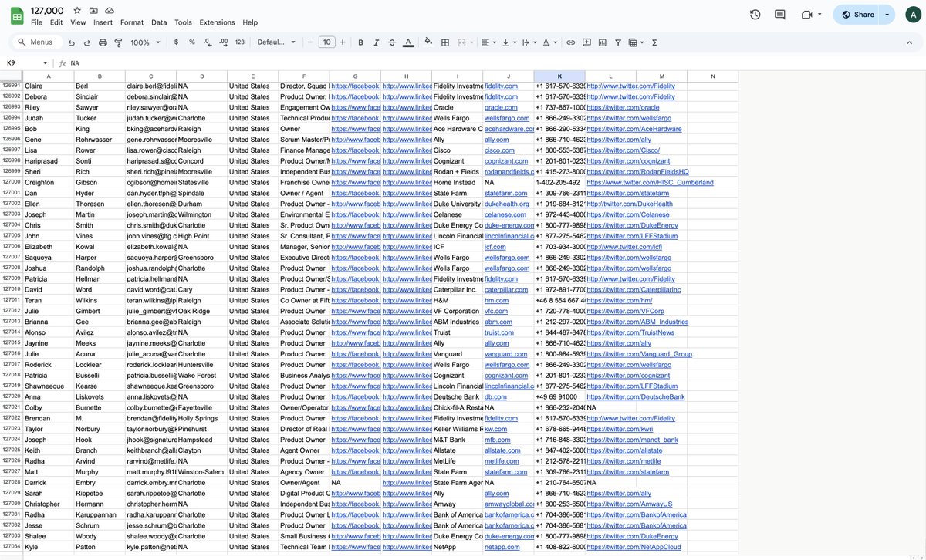Image resolution: width=926 pixels, height=560 pixels.
Task: Increase decimal places button
Action: [x=223, y=42]
